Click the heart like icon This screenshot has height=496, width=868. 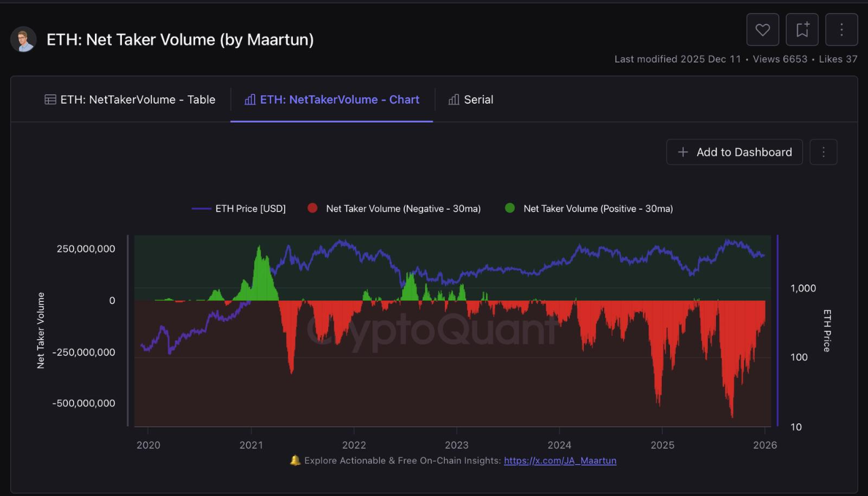pos(762,30)
